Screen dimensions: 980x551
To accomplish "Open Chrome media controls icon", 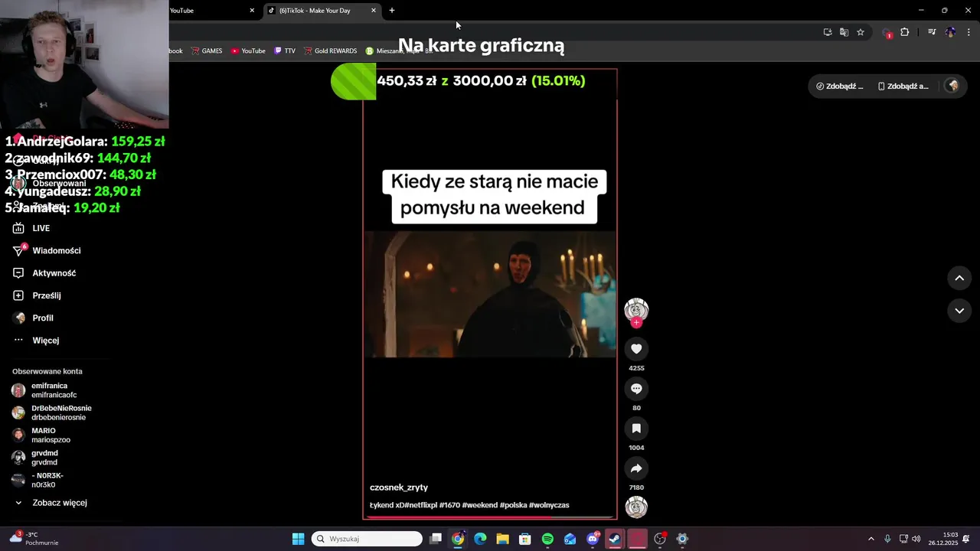I will click(932, 32).
